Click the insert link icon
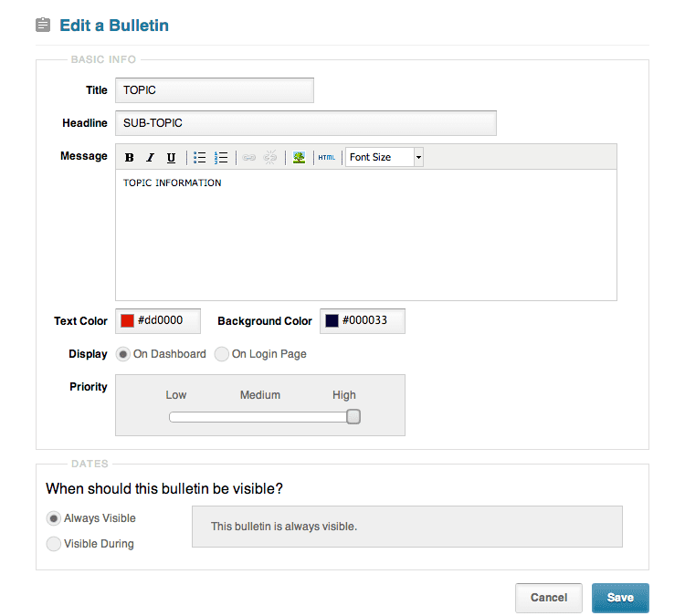The height and width of the screenshot is (616, 685). tap(249, 157)
